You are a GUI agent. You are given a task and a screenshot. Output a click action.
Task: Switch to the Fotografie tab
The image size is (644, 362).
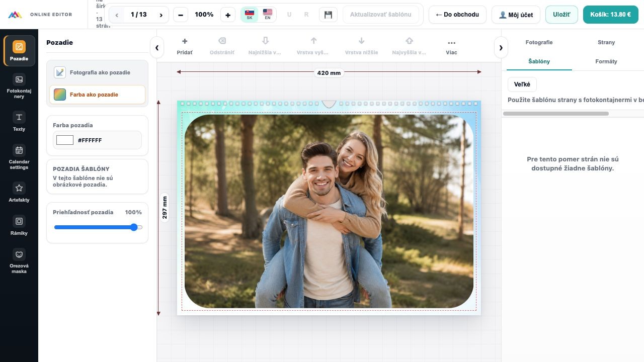coord(539,42)
